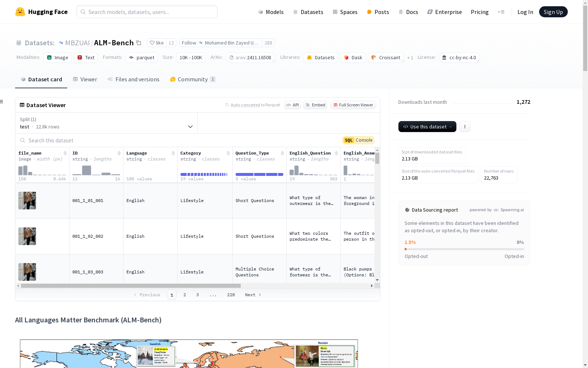Select the parquet format tag

pyautogui.click(x=141, y=57)
